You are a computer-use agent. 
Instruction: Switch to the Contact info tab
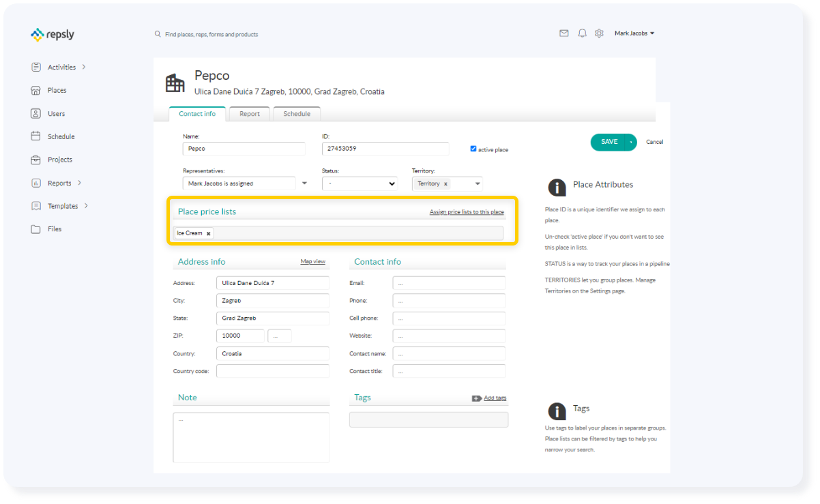point(197,114)
